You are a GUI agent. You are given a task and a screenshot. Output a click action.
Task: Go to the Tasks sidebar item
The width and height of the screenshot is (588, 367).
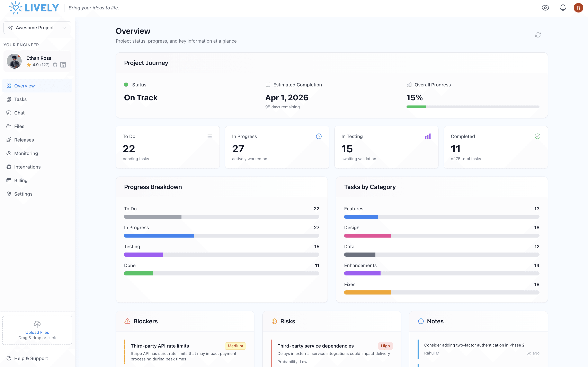[20, 99]
